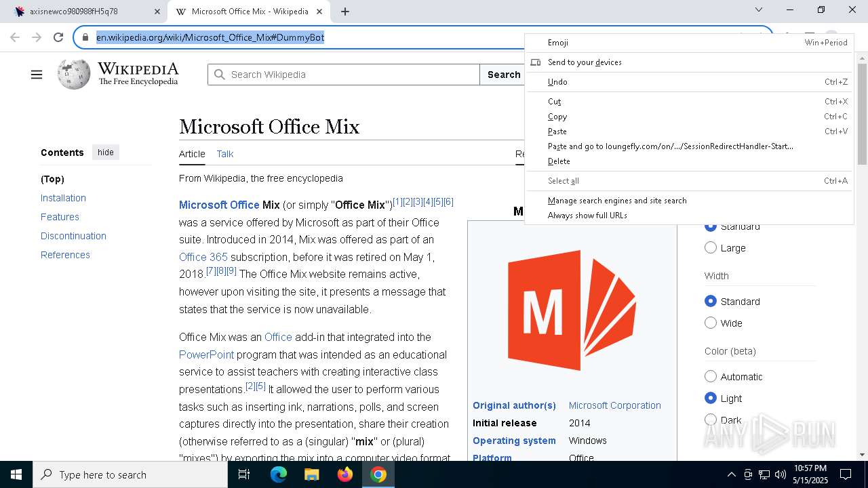Viewport: 868px width, 488px height.
Task: Choose Manage search engines and site search
Action: pyautogui.click(x=689, y=201)
